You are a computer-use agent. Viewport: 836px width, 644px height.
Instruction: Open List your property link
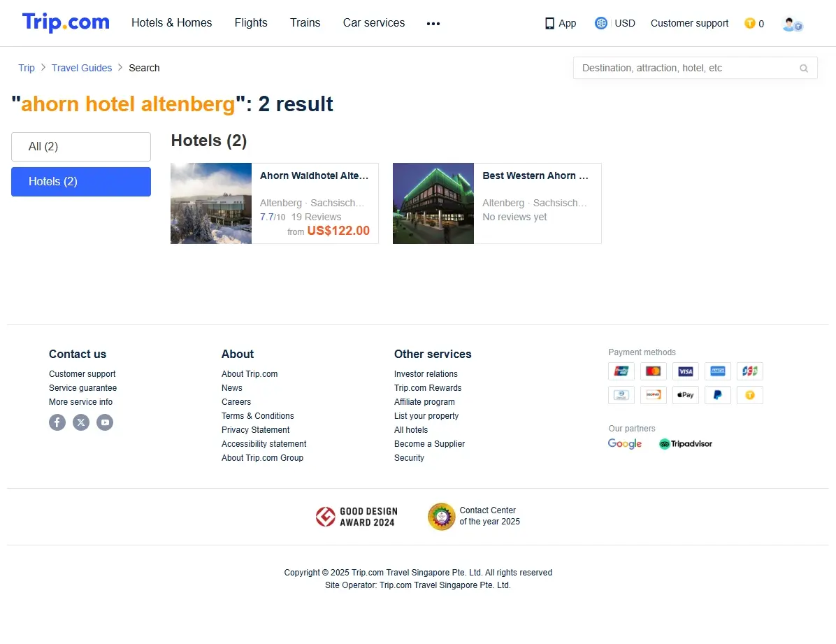click(x=426, y=416)
